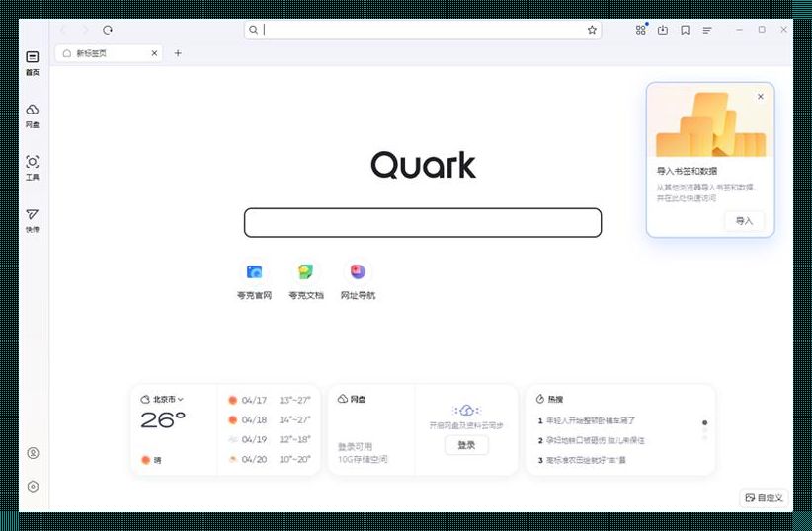The width and height of the screenshot is (812, 531).
Task: Open the 网盘 cloud drive sidebar icon
Action: [x=33, y=115]
